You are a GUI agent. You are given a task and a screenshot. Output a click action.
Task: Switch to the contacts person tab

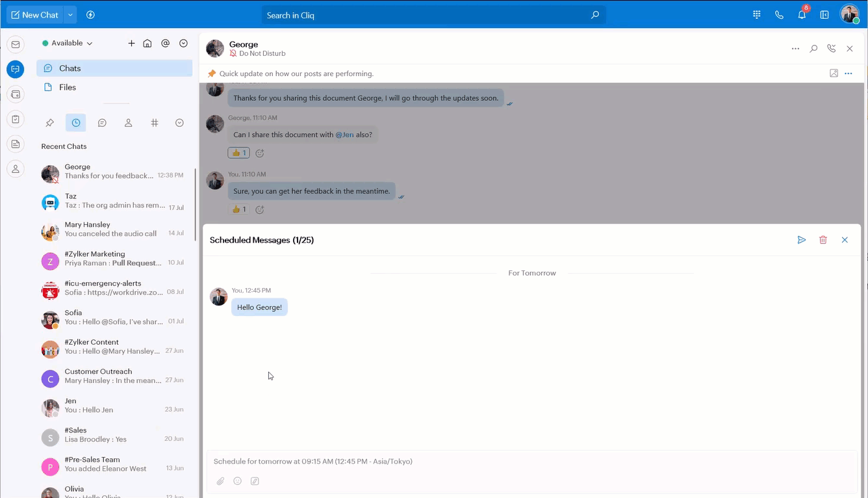128,123
